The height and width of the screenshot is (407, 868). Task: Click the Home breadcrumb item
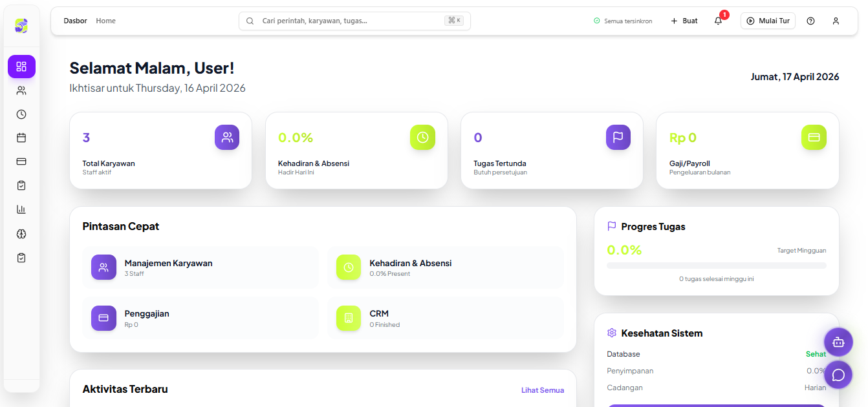[105, 21]
